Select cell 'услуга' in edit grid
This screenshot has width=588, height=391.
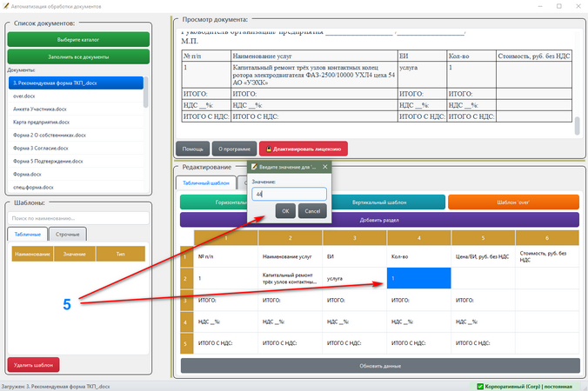354,278
